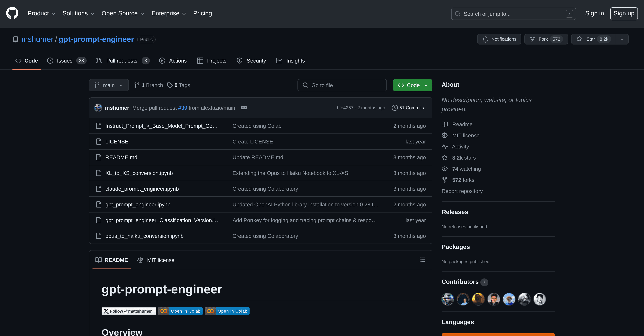This screenshot has height=336, width=644.
Task: Expand the green Code dropdown button
Action: (412, 85)
